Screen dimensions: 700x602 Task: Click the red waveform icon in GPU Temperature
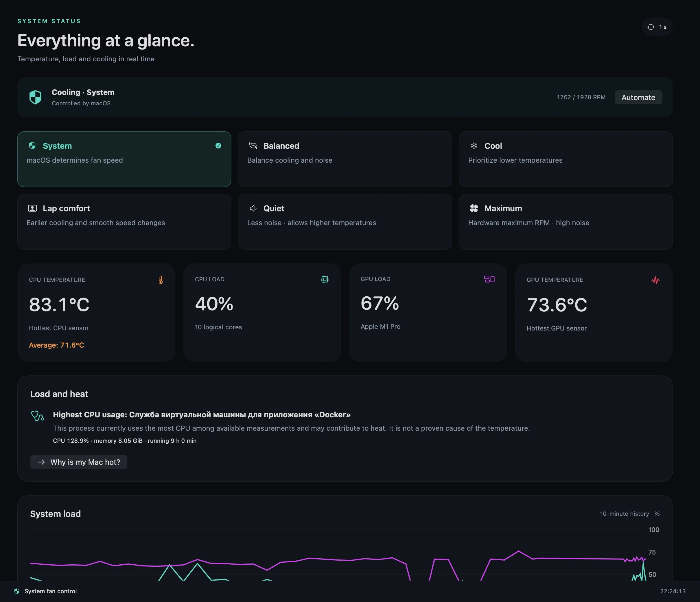tap(655, 280)
